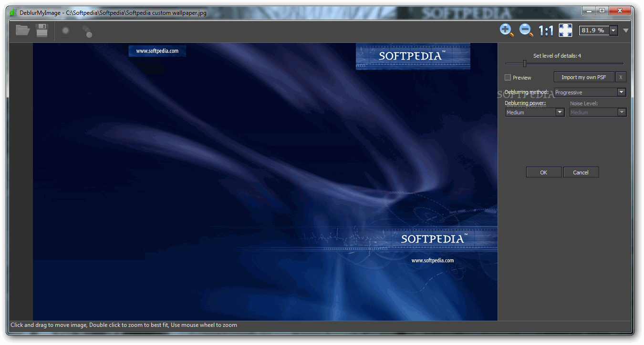Click Import my own PSF button
The width and height of the screenshot is (644, 345).
coord(584,77)
